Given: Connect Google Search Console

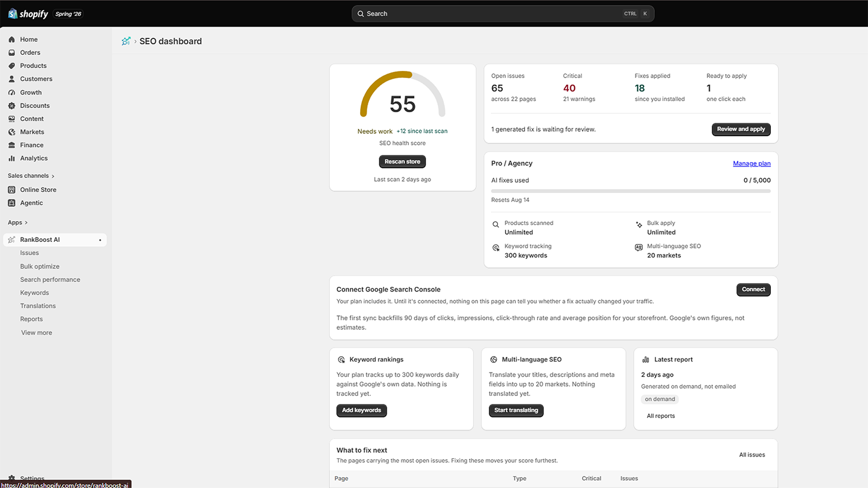Looking at the screenshot, I should click(x=754, y=290).
